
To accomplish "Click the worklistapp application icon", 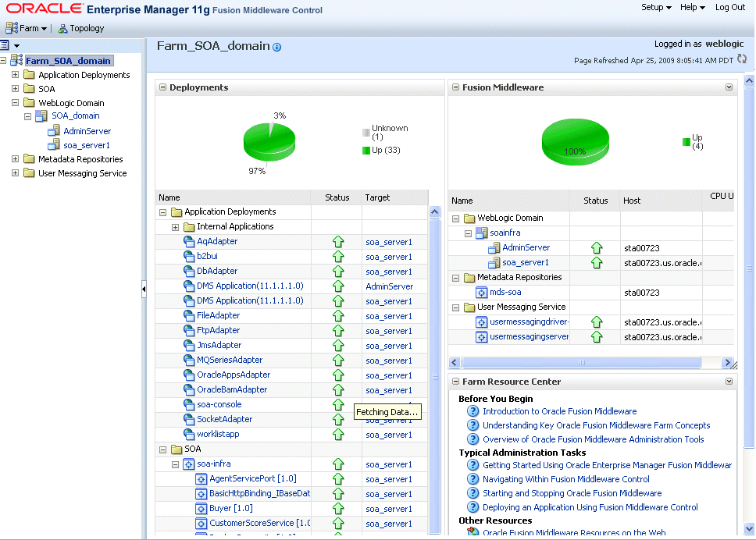I will pyautogui.click(x=189, y=435).
